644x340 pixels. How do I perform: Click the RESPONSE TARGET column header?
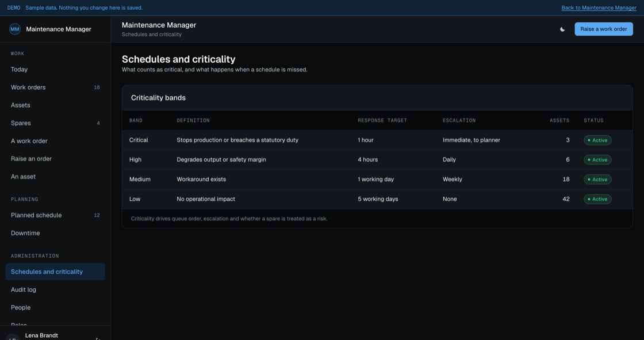[x=382, y=120]
